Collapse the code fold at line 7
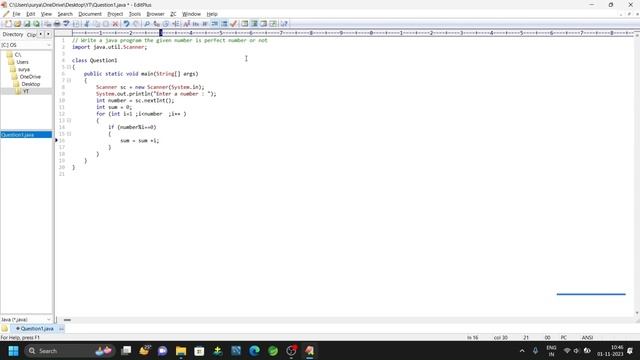 coord(69,80)
